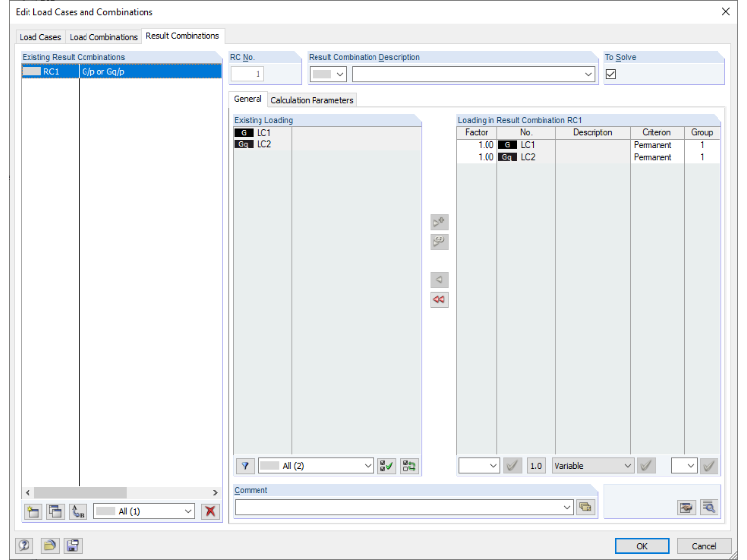Click the G color tag of LC1 in Existing Loading

(x=244, y=133)
